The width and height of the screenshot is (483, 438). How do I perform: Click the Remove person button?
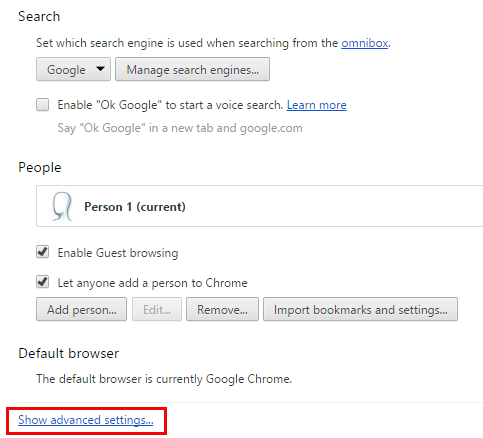click(x=222, y=309)
